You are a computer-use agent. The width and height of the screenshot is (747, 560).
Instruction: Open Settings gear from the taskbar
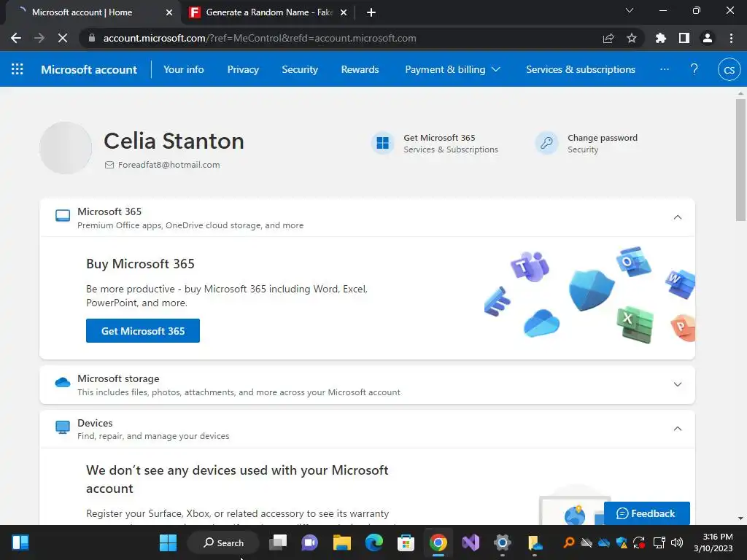tap(502, 542)
